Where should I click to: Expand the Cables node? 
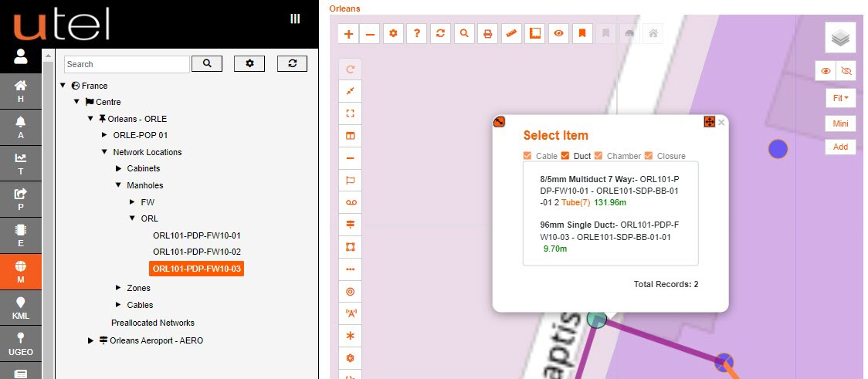(118, 305)
